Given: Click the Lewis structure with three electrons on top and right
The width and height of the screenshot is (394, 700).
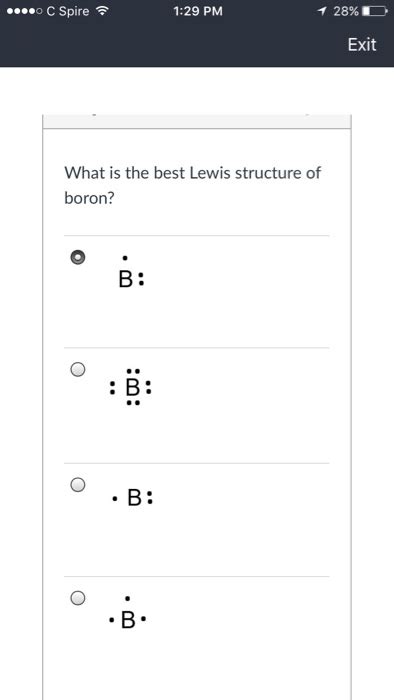Looking at the screenshot, I should [x=131, y=272].
